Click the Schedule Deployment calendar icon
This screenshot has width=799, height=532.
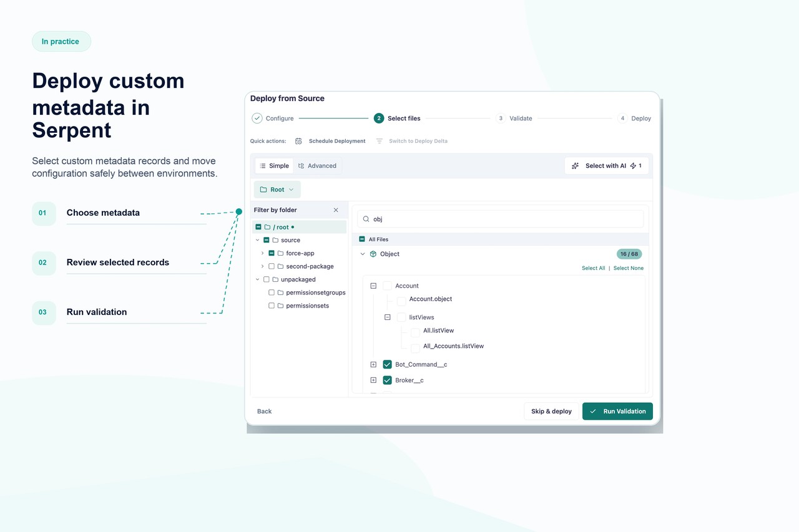click(x=299, y=141)
